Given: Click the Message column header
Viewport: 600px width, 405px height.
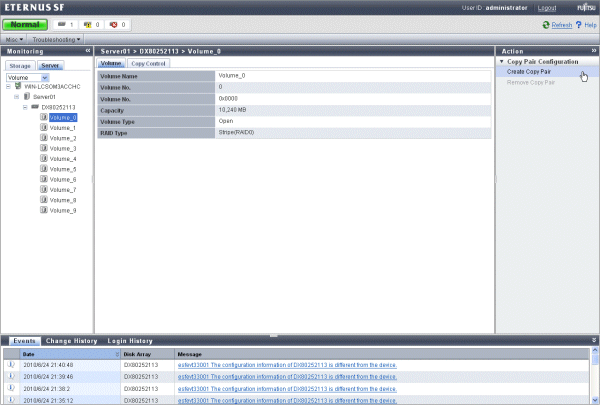Looking at the screenshot, I should pos(382,354).
